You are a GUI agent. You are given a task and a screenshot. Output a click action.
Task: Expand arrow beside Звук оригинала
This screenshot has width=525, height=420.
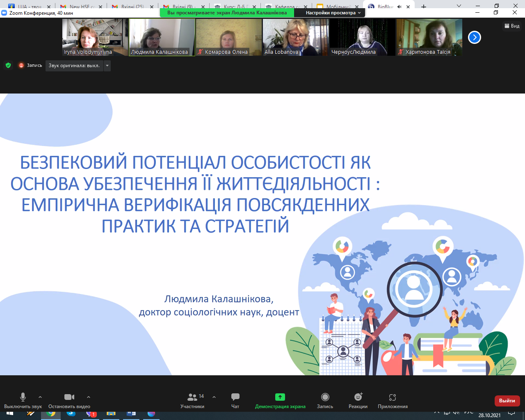pos(107,66)
